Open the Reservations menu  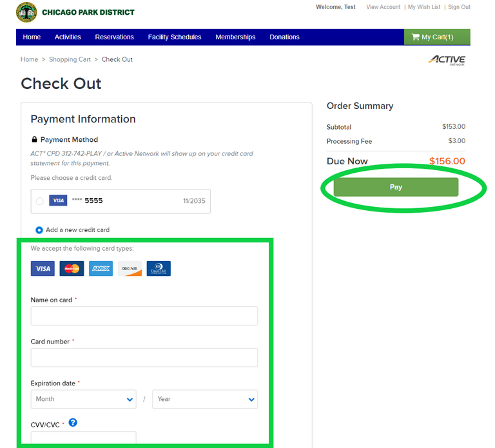click(114, 37)
